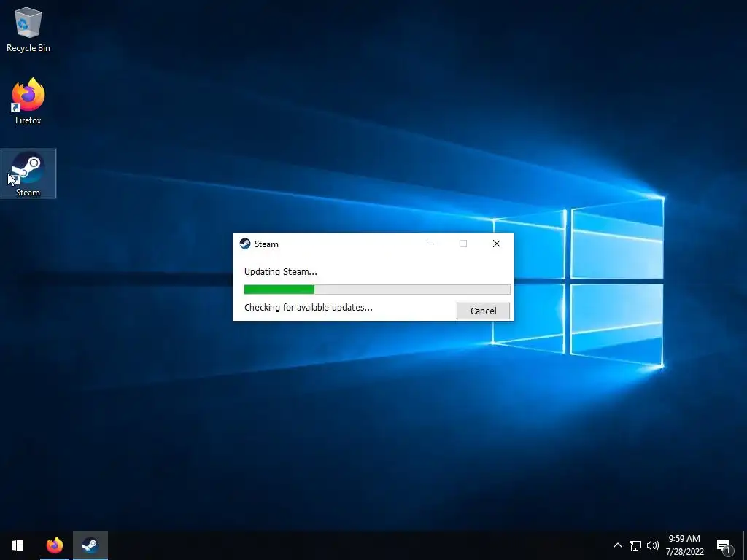The width and height of the screenshot is (747, 560).
Task: Click the 'Updating Steam...' label
Action: [x=281, y=272]
